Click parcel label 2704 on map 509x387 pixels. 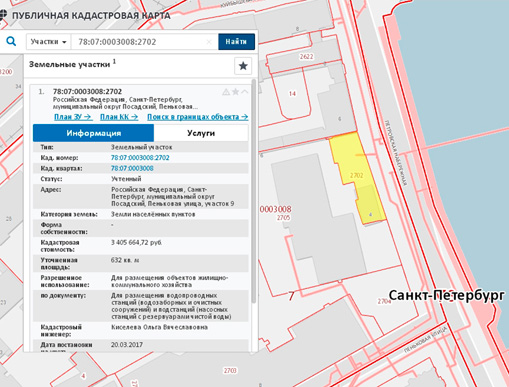(x=384, y=301)
